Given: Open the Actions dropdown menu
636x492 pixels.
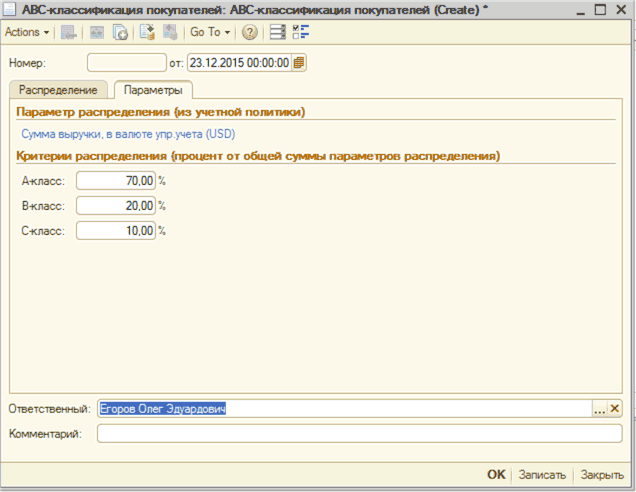Looking at the screenshot, I should 26,32.
